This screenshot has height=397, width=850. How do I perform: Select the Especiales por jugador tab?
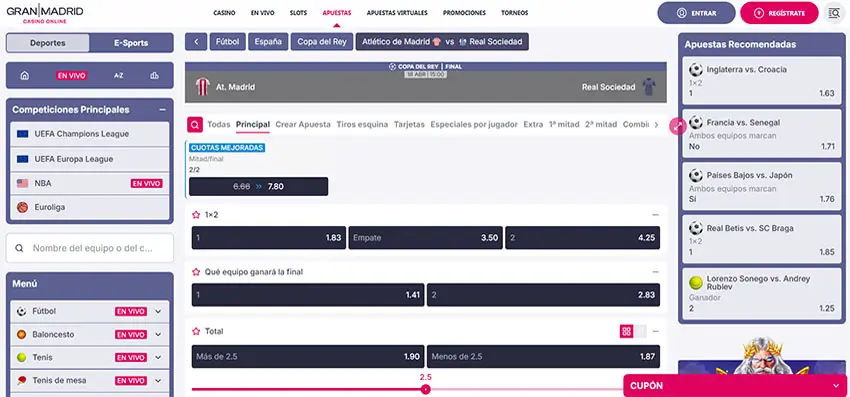(x=474, y=124)
